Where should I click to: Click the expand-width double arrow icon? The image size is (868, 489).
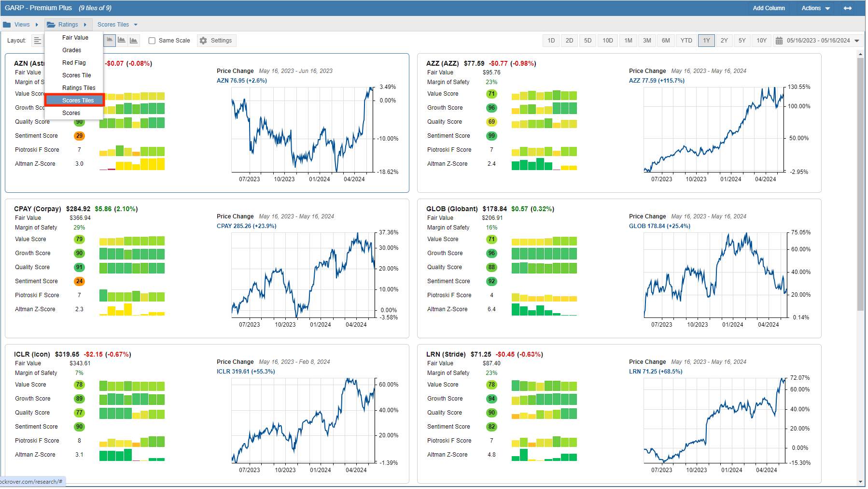coord(848,8)
